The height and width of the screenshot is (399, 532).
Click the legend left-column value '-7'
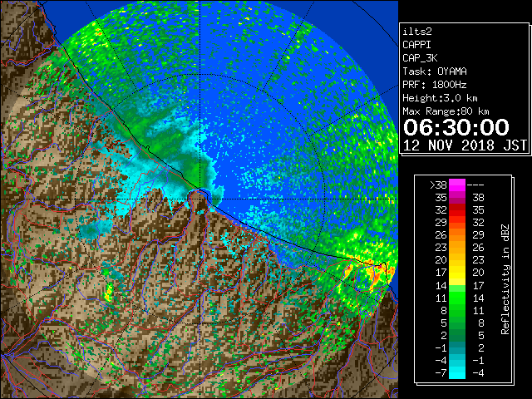pos(441,372)
